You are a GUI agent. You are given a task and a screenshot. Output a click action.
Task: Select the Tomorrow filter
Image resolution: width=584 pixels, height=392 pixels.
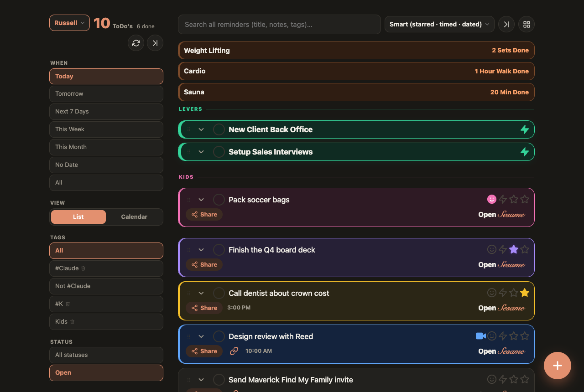[x=106, y=94]
